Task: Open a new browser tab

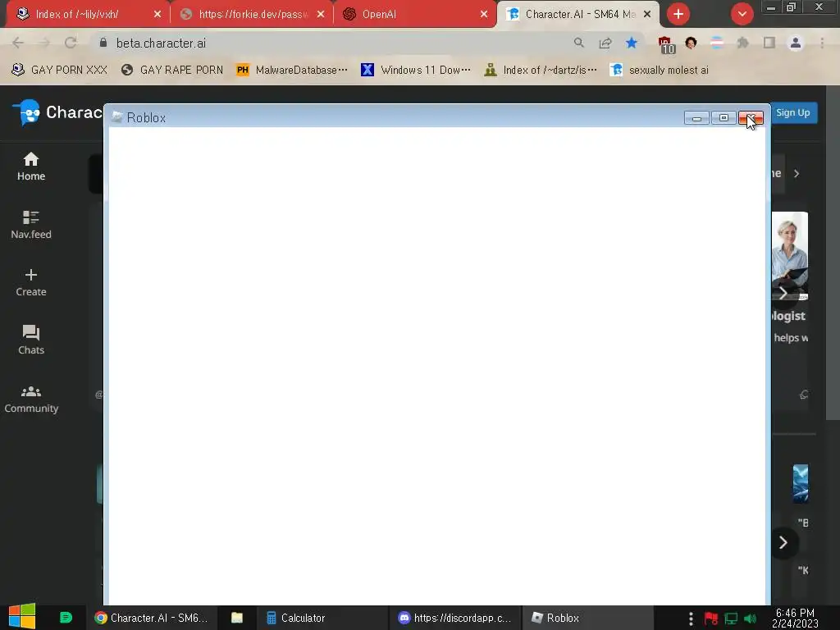Action: 678,14
